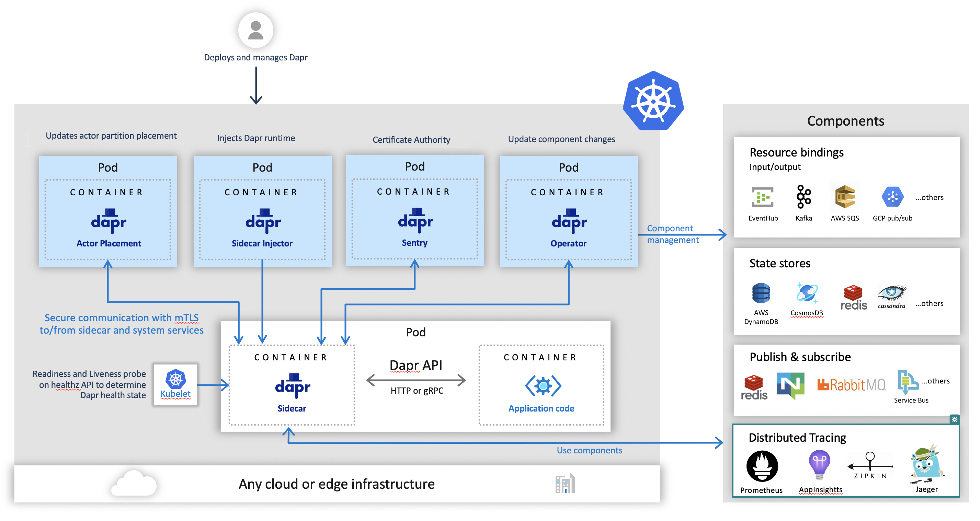Expand the '...others' entry under State stores
Image resolution: width=980 pixels, height=521 pixels.
pos(930,303)
